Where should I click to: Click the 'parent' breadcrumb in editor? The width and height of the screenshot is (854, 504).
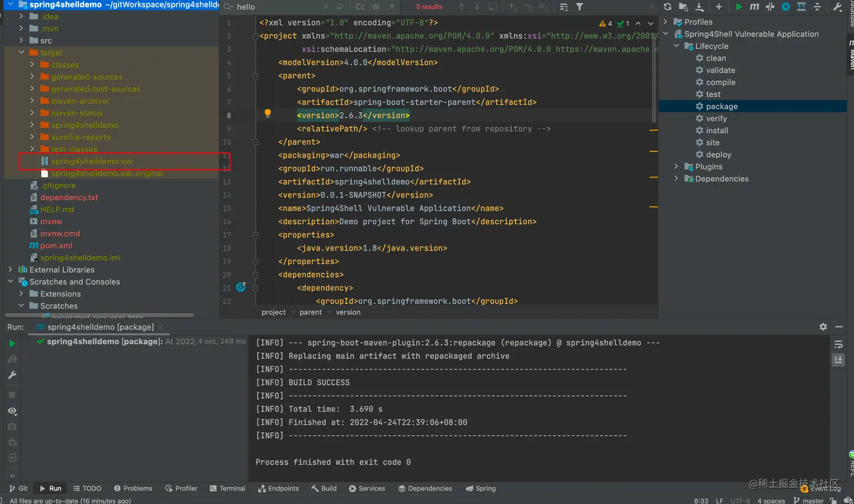(311, 312)
